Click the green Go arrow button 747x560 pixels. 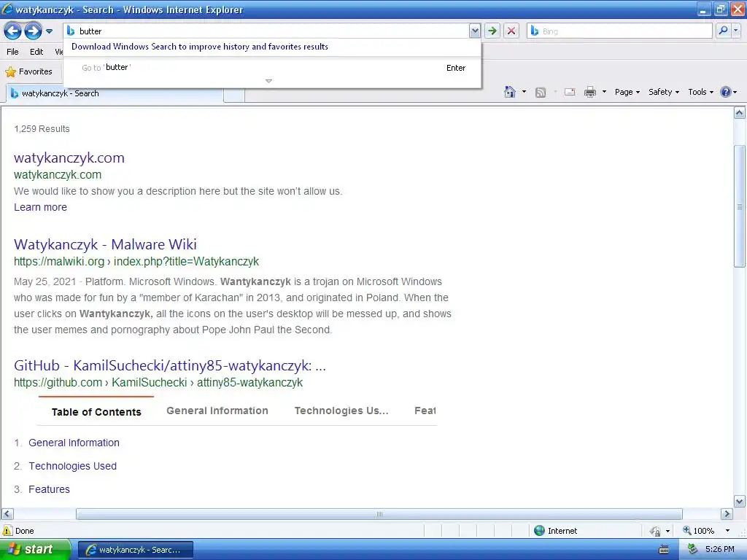point(492,31)
